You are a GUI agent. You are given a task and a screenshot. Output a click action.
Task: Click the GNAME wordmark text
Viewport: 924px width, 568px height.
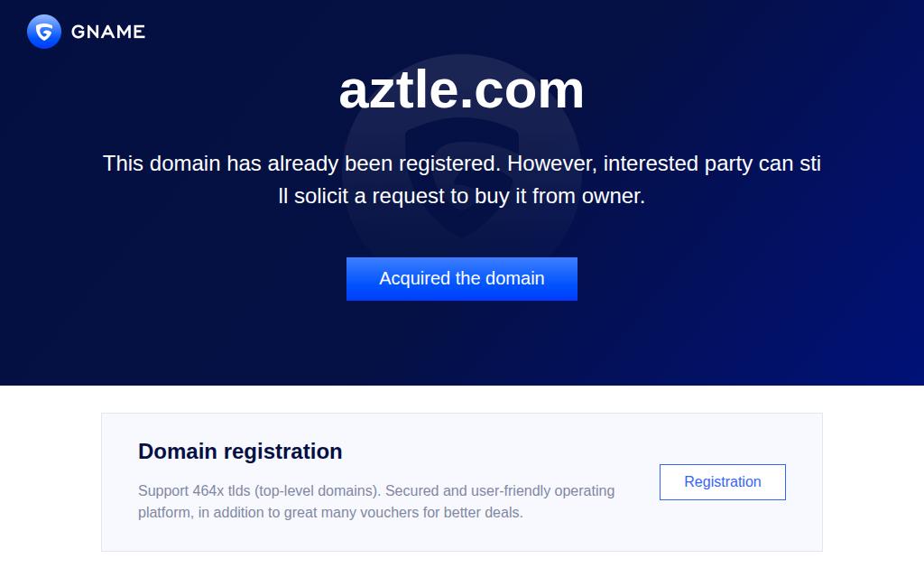pos(107,32)
